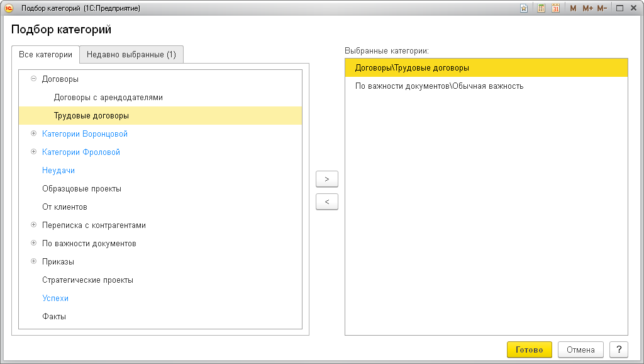The image size is (644, 364).
Task: Click the Категории Фроловой label
Action: [x=81, y=152]
